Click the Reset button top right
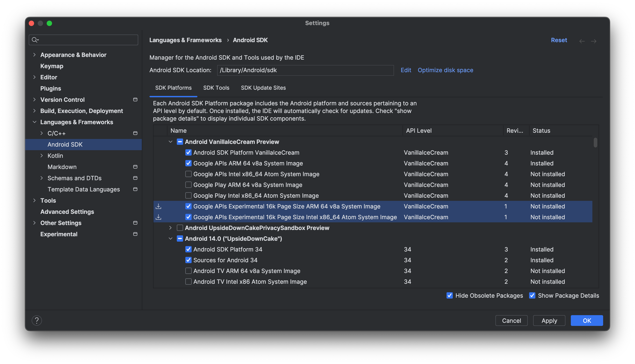The width and height of the screenshot is (635, 364). pyautogui.click(x=559, y=40)
